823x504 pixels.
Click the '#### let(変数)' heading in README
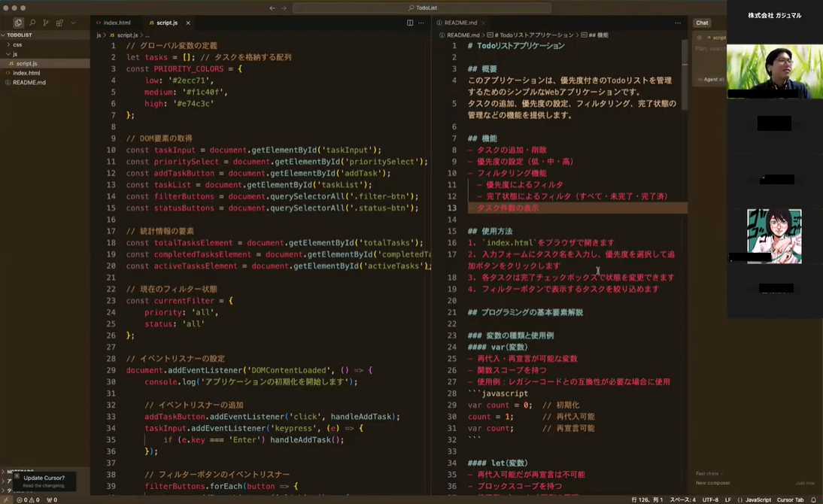click(x=497, y=463)
